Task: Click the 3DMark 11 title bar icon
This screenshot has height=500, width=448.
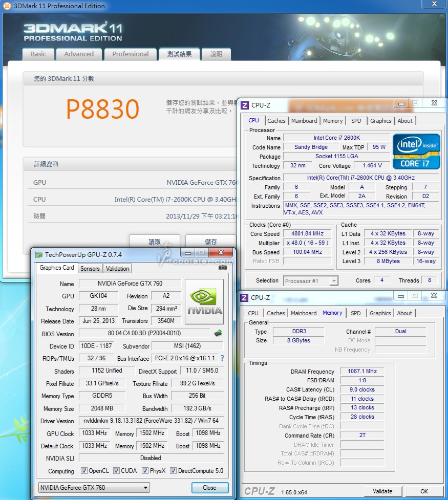Action: [7, 6]
